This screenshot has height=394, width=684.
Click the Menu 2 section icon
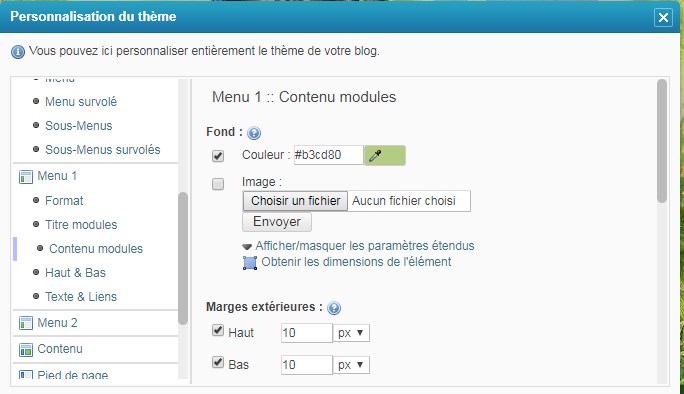(26, 323)
